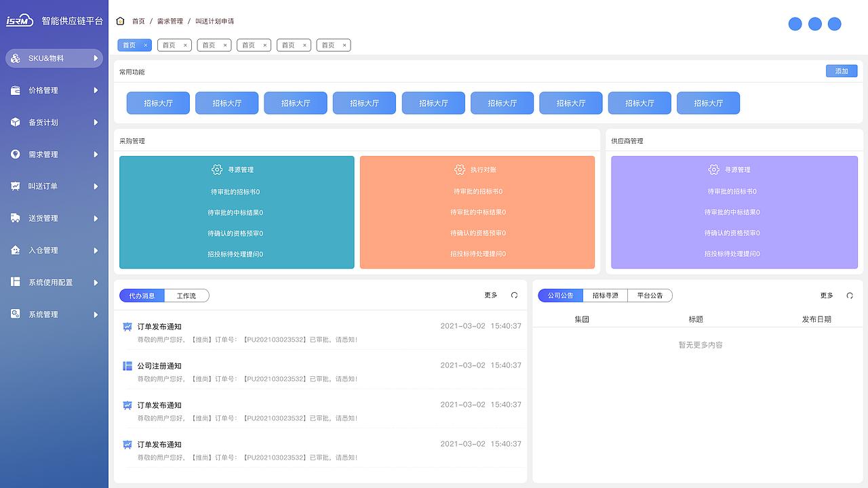Expand 备货计划 menu arrow
The image size is (868, 488).
(x=96, y=122)
